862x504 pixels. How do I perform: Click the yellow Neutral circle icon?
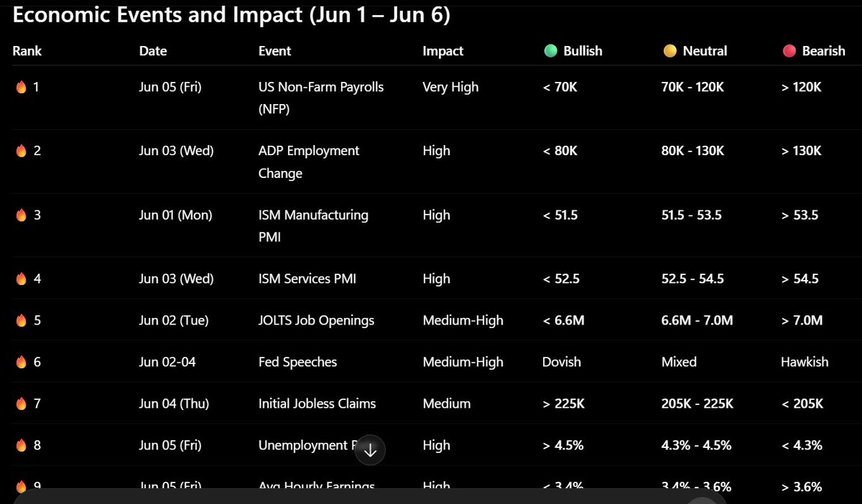coord(669,51)
